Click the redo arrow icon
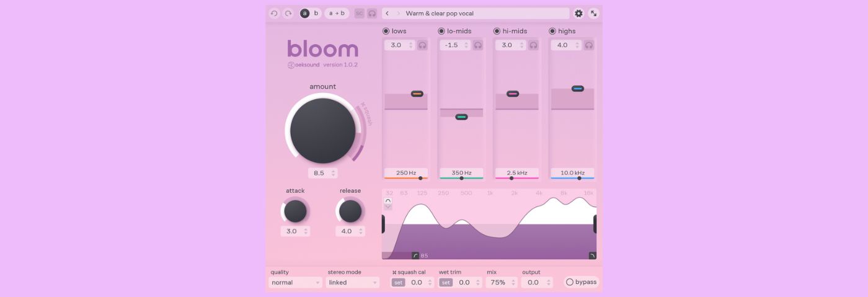 click(288, 13)
